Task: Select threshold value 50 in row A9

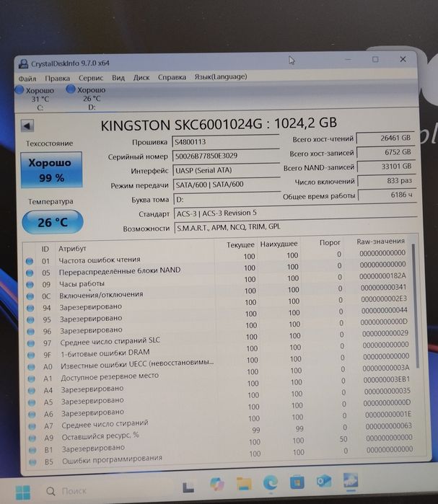Action: coord(343,439)
